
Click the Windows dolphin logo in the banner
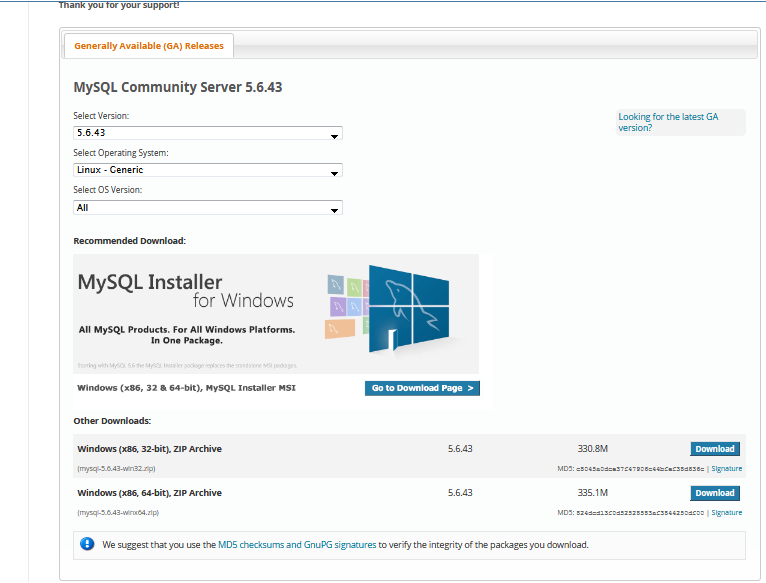pos(406,308)
